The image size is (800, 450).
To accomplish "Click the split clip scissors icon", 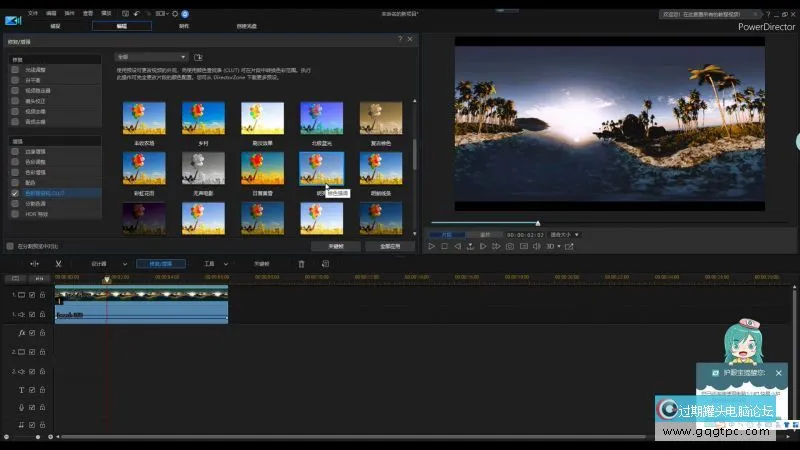I will [59, 264].
